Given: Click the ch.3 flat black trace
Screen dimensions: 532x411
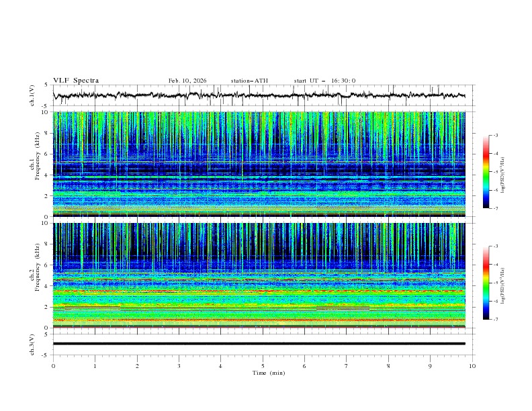Looking at the screenshot, I should coord(259,344).
